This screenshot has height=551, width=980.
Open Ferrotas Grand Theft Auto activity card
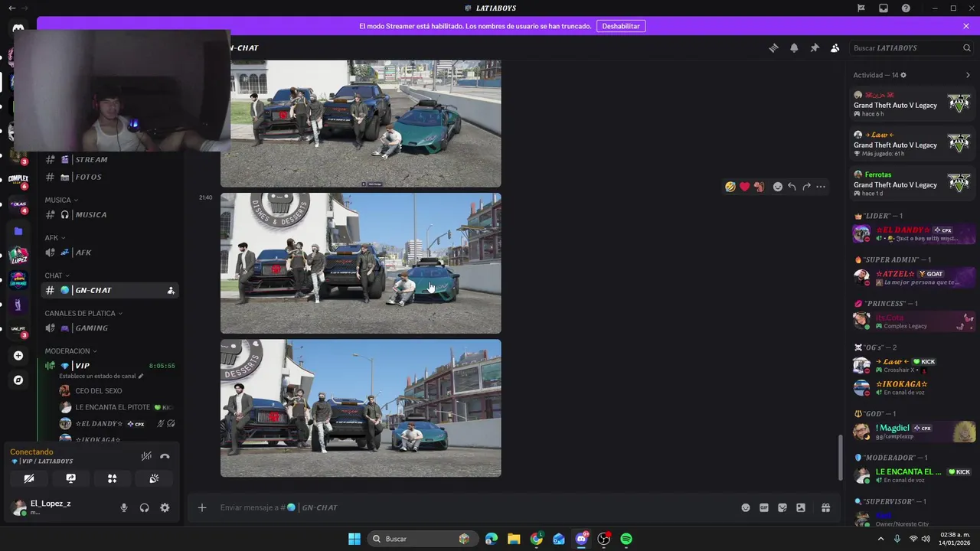tap(913, 184)
